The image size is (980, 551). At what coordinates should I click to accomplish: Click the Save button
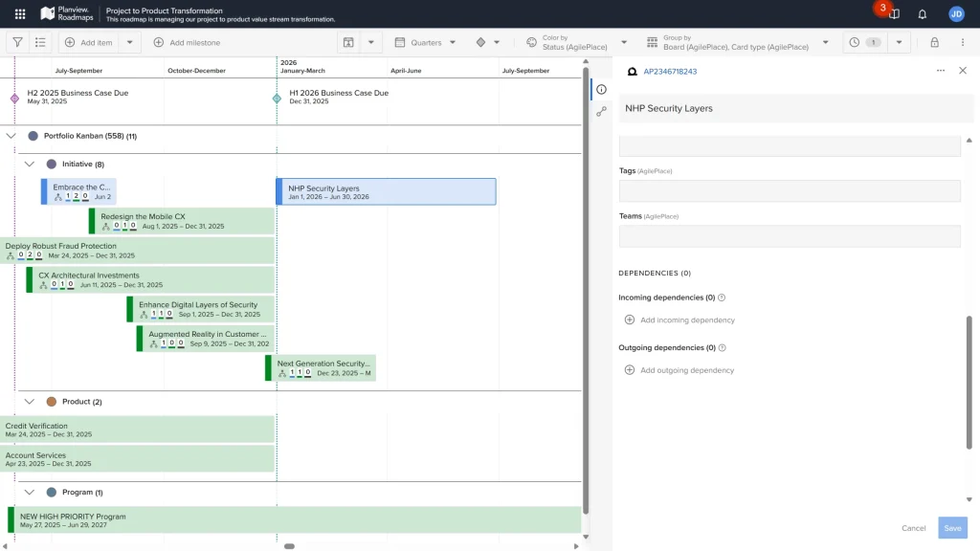(952, 528)
